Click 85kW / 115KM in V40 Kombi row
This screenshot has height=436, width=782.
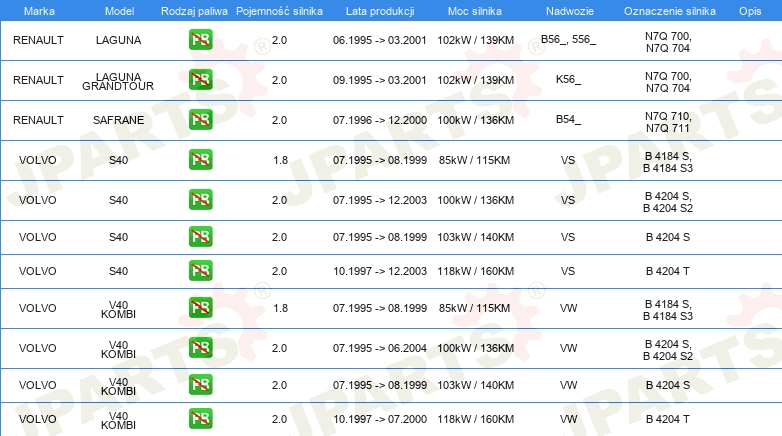[474, 308]
